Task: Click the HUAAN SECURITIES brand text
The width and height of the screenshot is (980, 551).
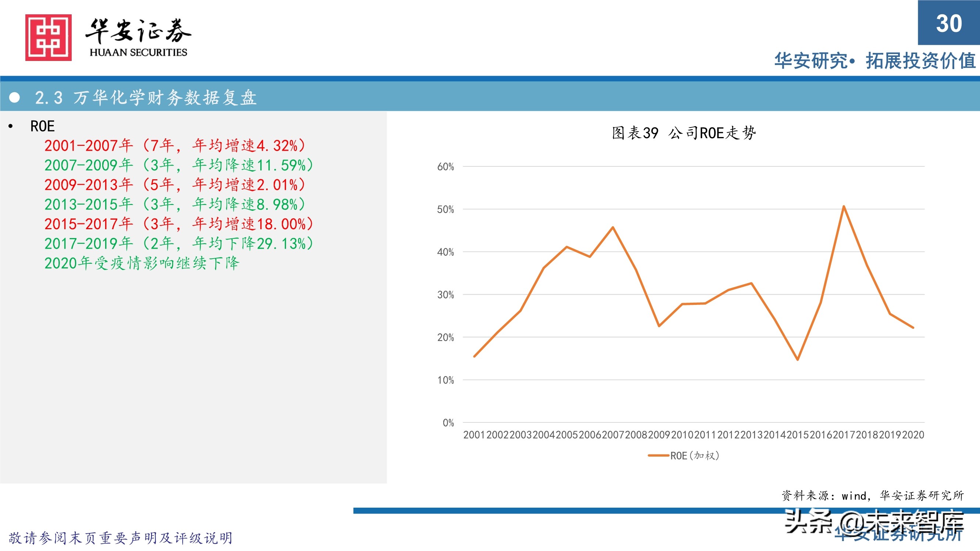Action: pyautogui.click(x=139, y=53)
